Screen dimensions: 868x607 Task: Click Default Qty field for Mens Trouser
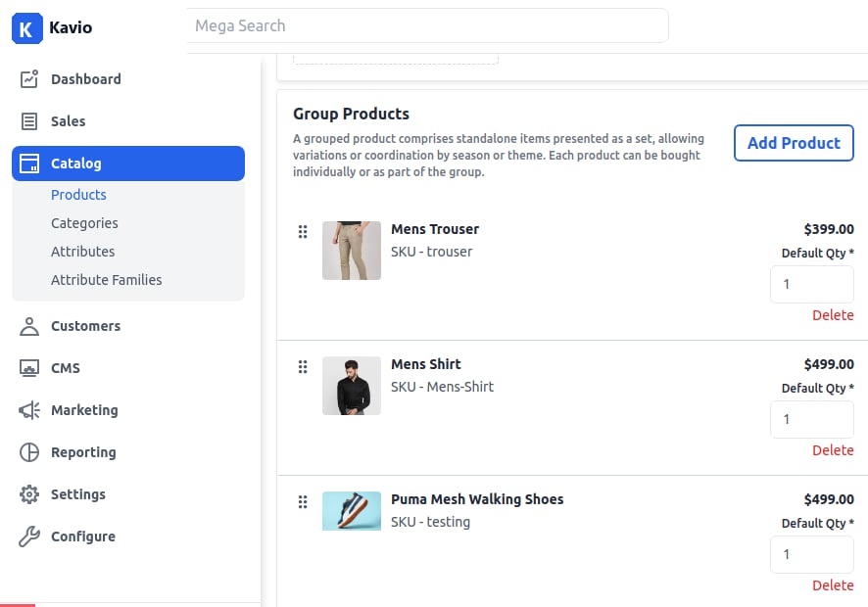click(x=812, y=284)
